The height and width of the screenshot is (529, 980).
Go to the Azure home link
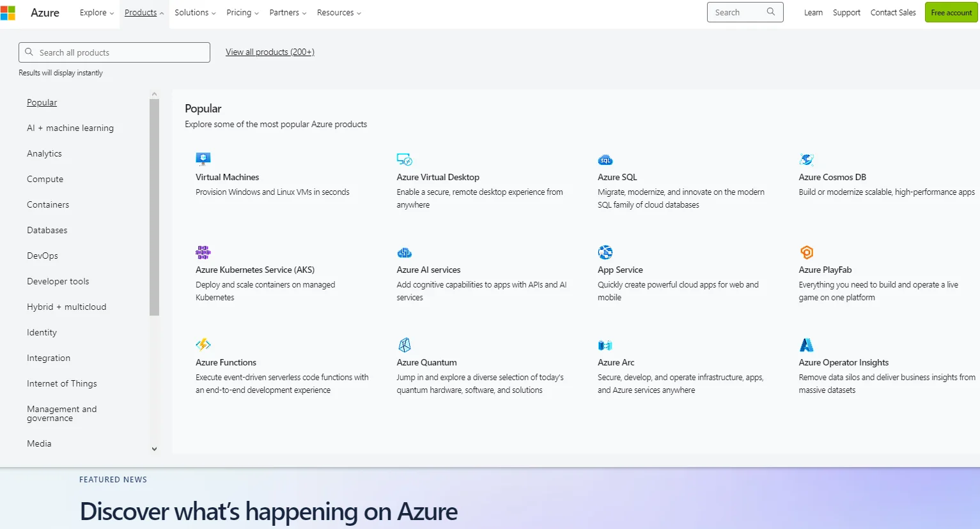(x=45, y=13)
